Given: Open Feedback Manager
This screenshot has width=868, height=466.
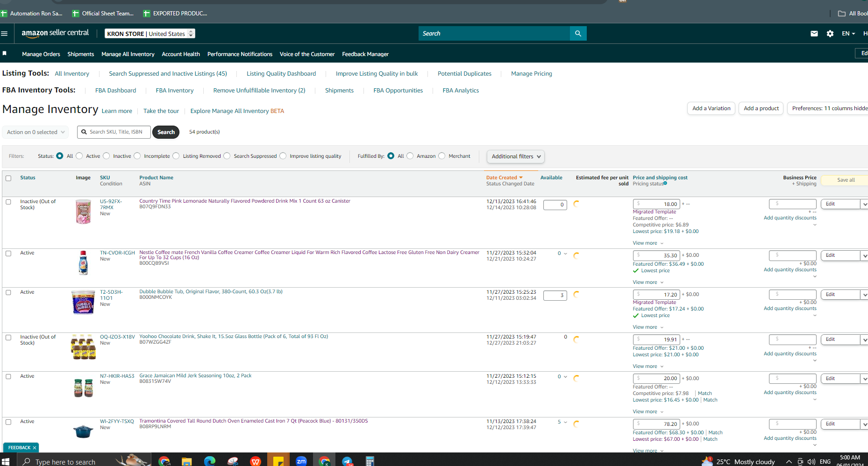Looking at the screenshot, I should [x=365, y=54].
